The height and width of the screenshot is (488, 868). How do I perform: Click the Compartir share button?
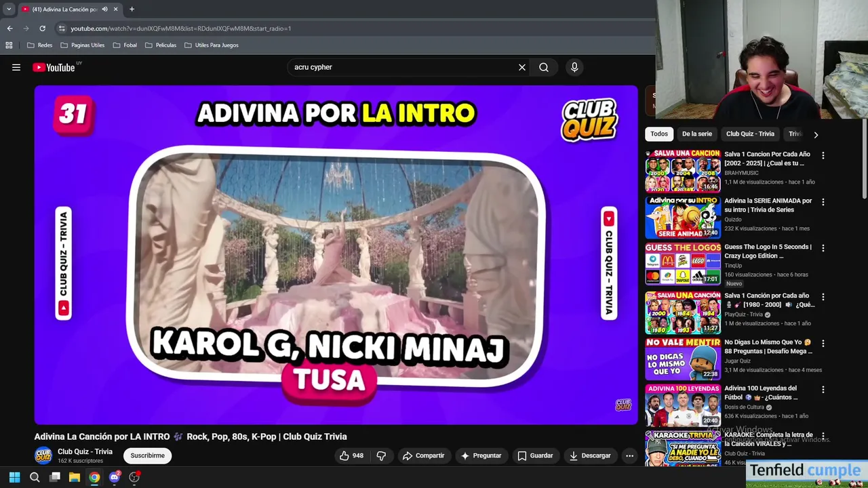pos(423,455)
